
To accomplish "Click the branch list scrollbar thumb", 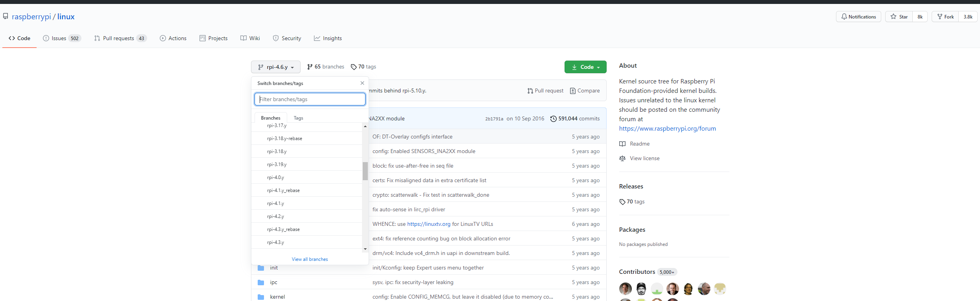I will 365,171.
